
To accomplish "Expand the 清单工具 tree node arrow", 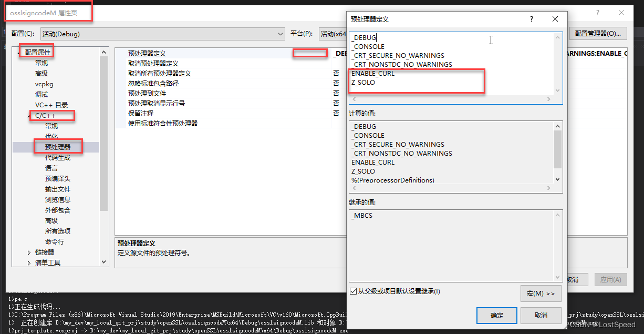I will (x=29, y=263).
